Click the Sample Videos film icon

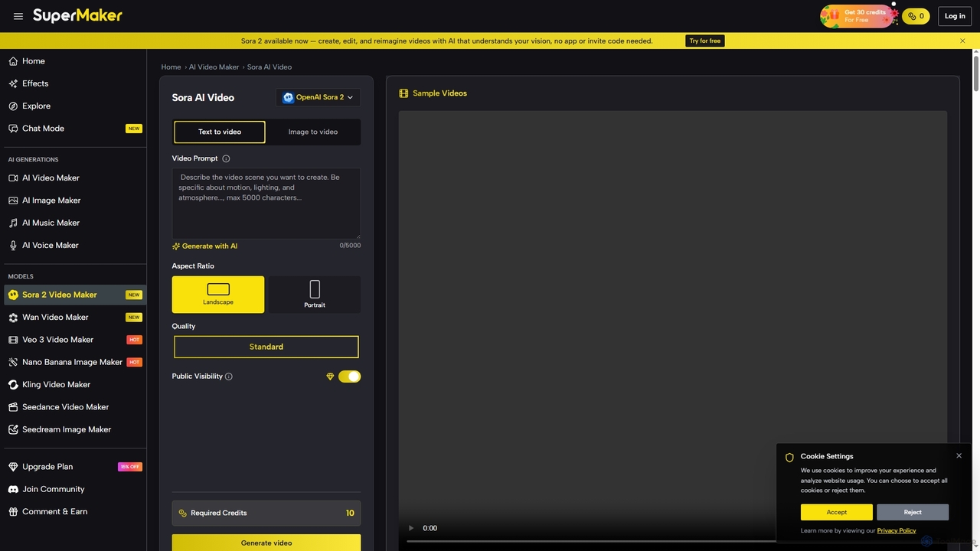coord(404,93)
